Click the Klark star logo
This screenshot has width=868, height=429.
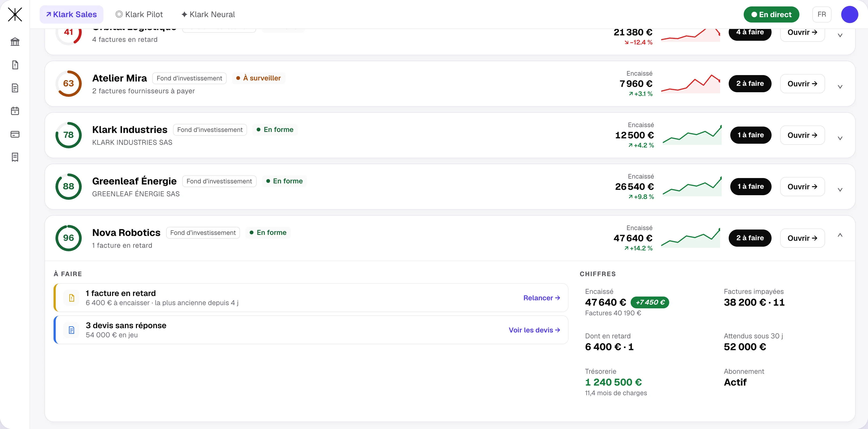15,14
